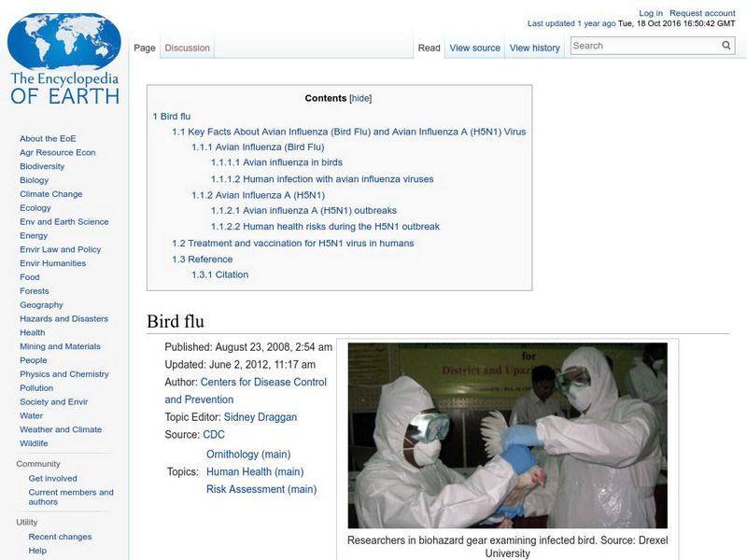The image size is (747, 560).
Task: Jump to 1.3.1 Citation entry
Action: pos(219,274)
